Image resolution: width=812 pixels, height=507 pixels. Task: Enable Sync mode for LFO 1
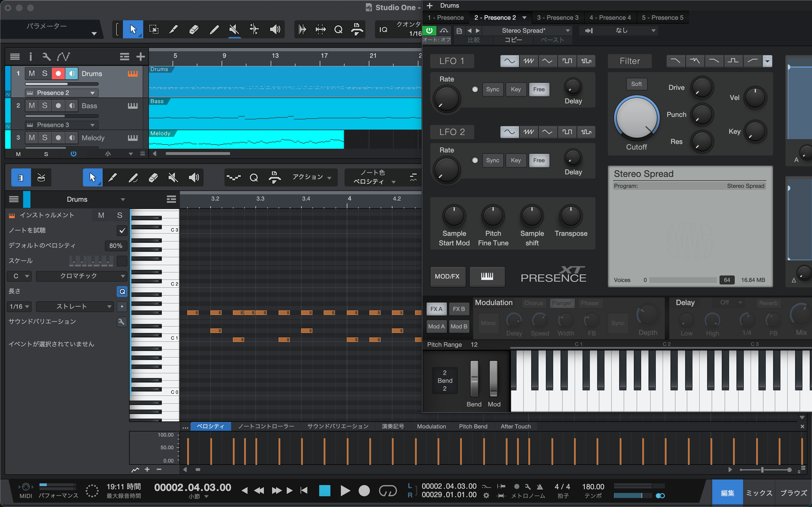[x=492, y=89]
